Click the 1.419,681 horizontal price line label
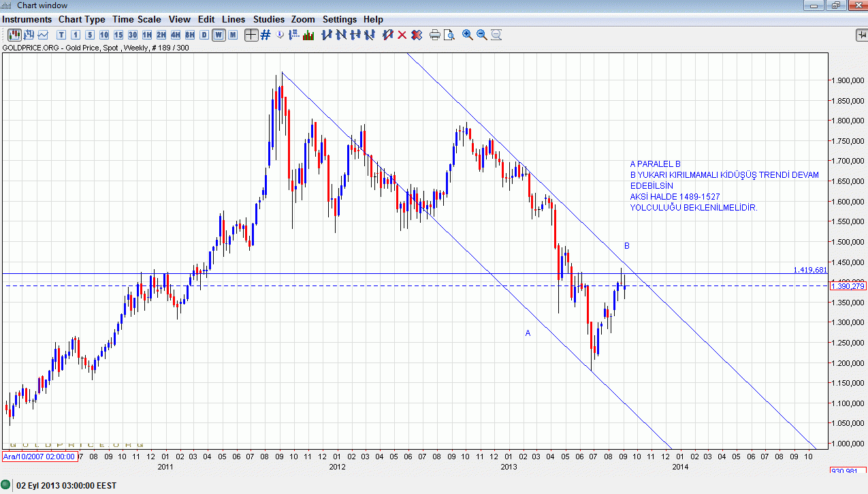 (810, 270)
